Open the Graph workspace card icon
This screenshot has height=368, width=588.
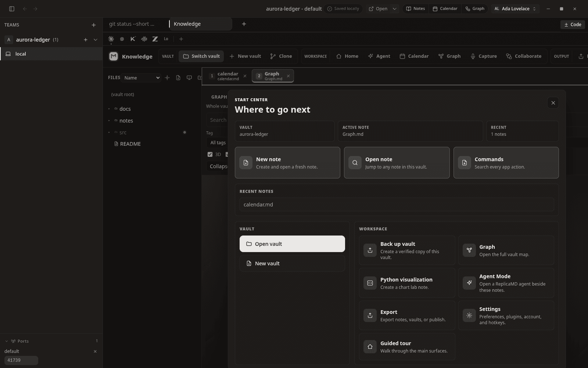click(469, 250)
